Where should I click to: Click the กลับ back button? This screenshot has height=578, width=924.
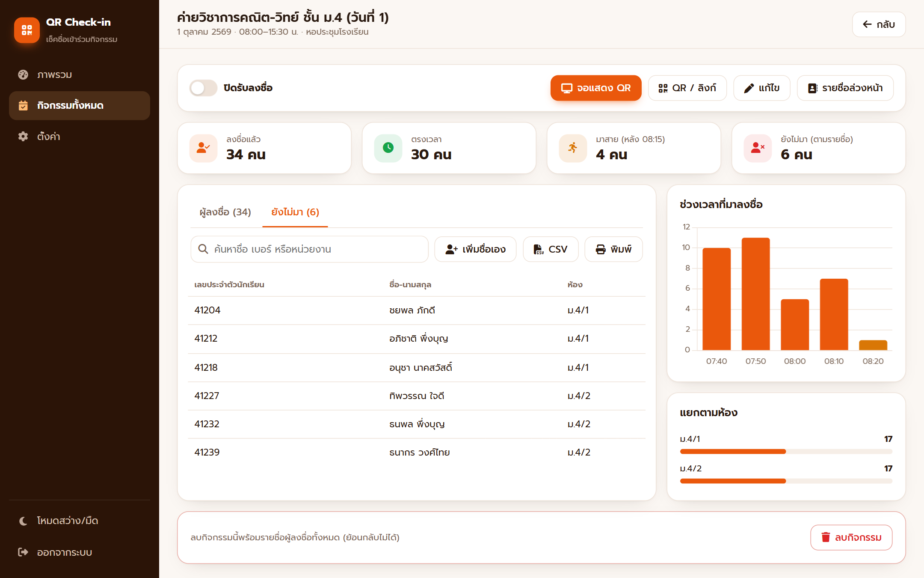pos(879,24)
